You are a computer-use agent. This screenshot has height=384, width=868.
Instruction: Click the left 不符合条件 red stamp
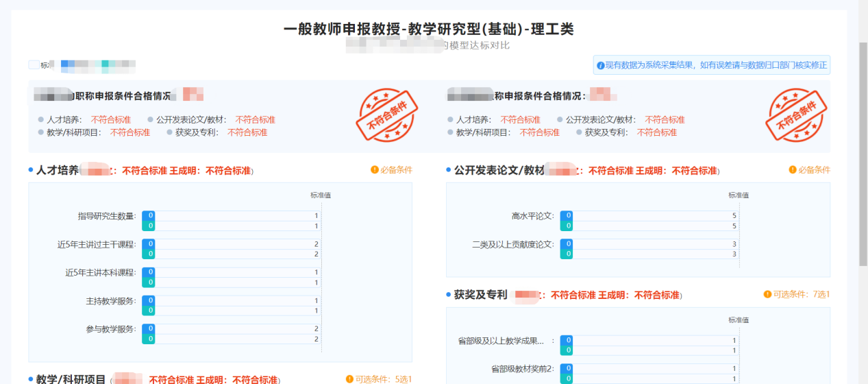[x=386, y=115]
